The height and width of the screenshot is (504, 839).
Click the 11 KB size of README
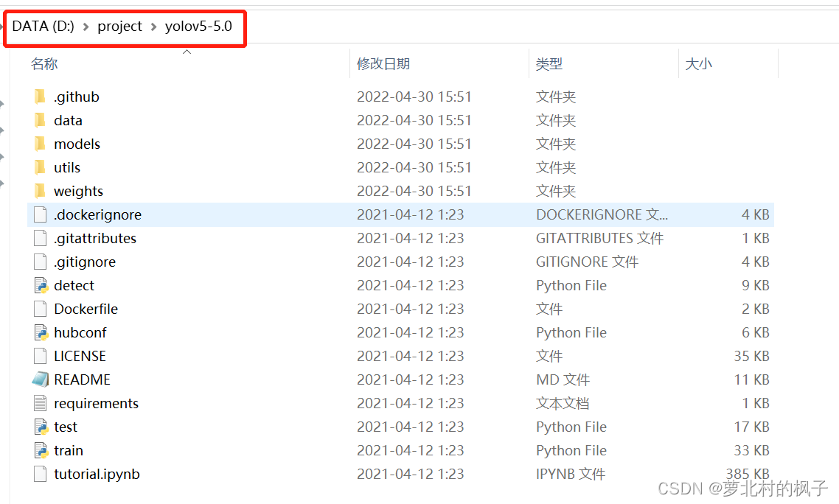(752, 379)
